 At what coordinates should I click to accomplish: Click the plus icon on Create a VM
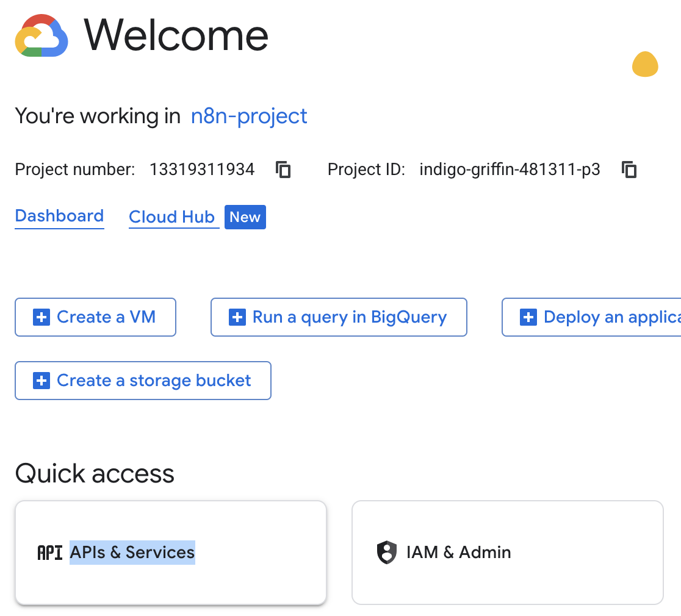(x=41, y=317)
